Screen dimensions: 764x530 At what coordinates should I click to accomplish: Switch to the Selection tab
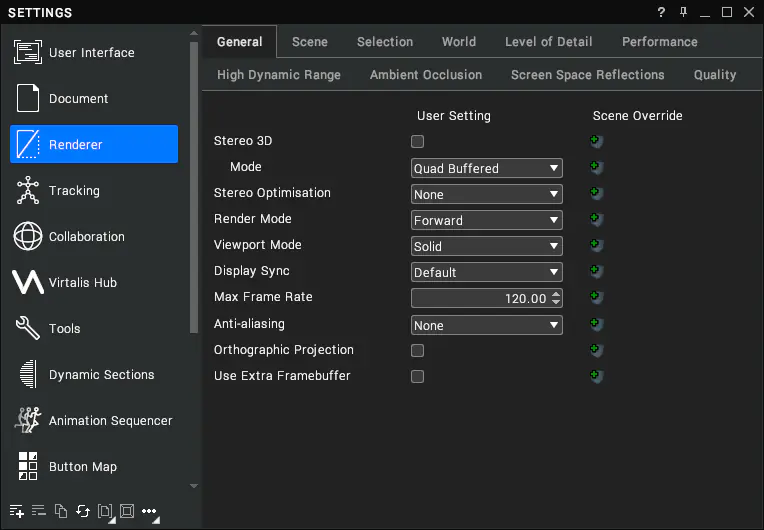coord(385,42)
